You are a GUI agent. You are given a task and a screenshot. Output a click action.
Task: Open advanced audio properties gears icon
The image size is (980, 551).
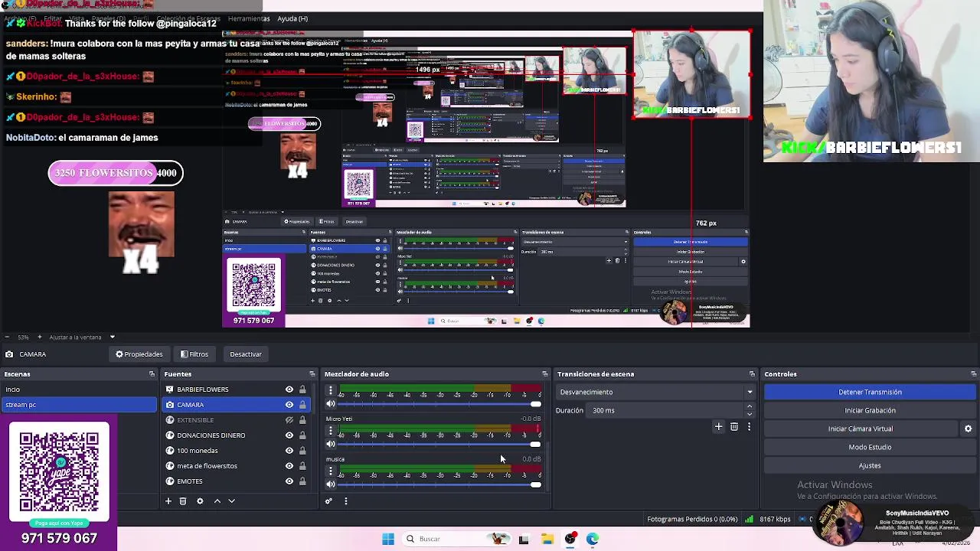pos(328,501)
